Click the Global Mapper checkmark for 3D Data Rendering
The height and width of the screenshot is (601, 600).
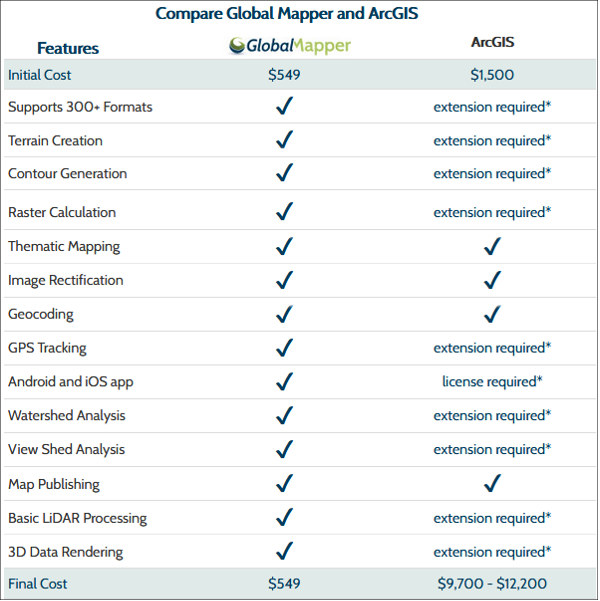click(x=284, y=551)
